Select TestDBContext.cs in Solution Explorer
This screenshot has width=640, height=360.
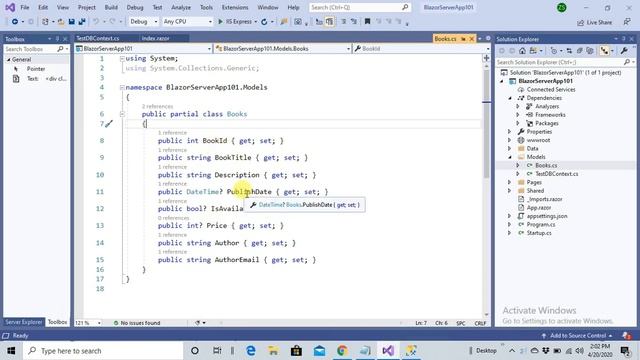pyautogui.click(x=556, y=174)
